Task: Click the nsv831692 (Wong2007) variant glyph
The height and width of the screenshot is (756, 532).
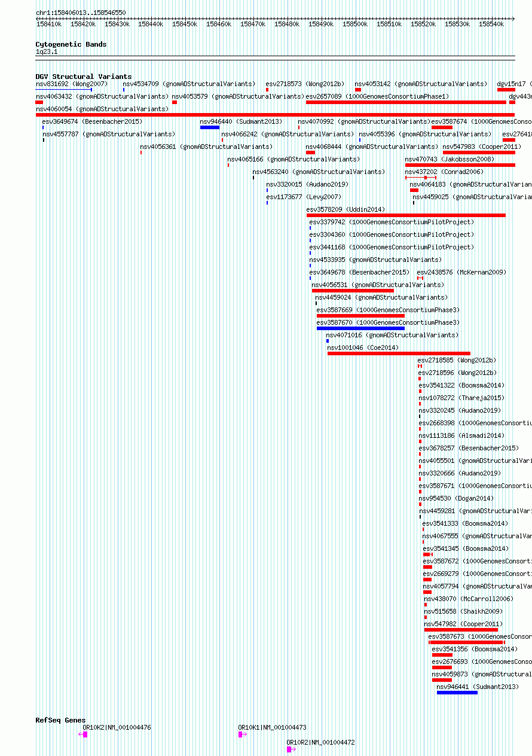Action: (x=63, y=90)
